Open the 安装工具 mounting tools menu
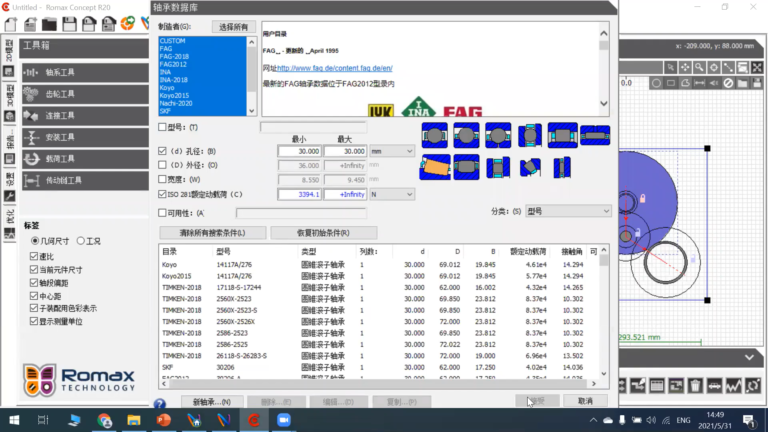Image resolution: width=768 pixels, height=432 pixels. tap(85, 137)
